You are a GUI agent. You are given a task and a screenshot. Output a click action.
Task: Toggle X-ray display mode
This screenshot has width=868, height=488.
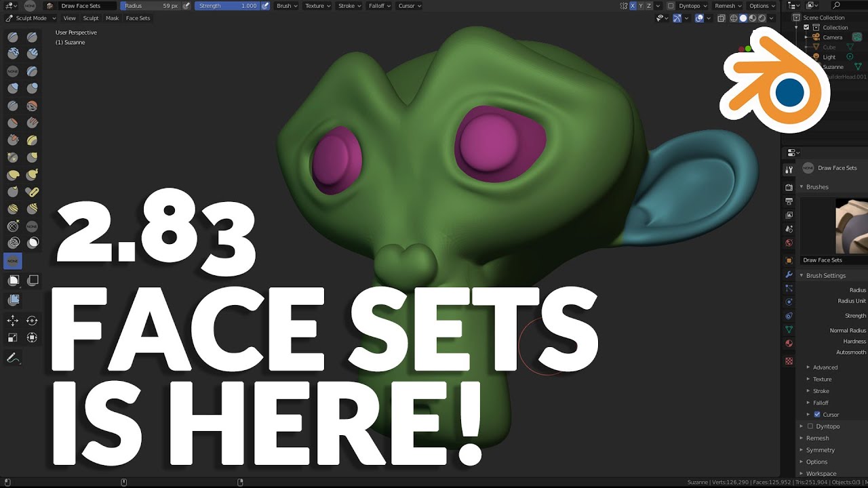coord(721,18)
